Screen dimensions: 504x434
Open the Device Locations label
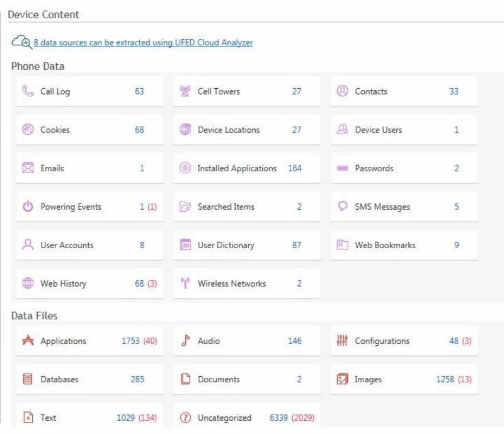[228, 130]
